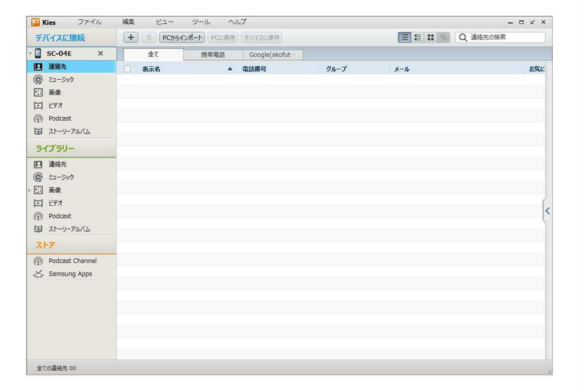The height and width of the screenshot is (392, 580).
Task: Click the PCからインポート button
Action: (x=182, y=37)
